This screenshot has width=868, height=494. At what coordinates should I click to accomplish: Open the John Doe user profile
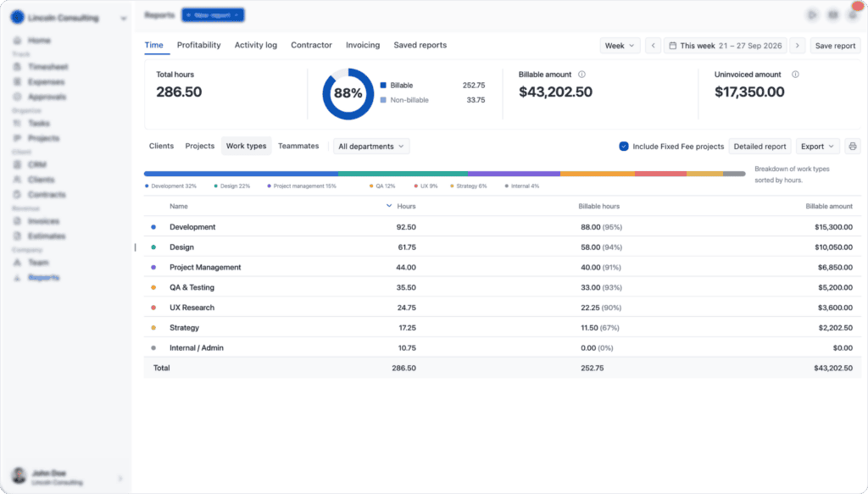coord(66,477)
